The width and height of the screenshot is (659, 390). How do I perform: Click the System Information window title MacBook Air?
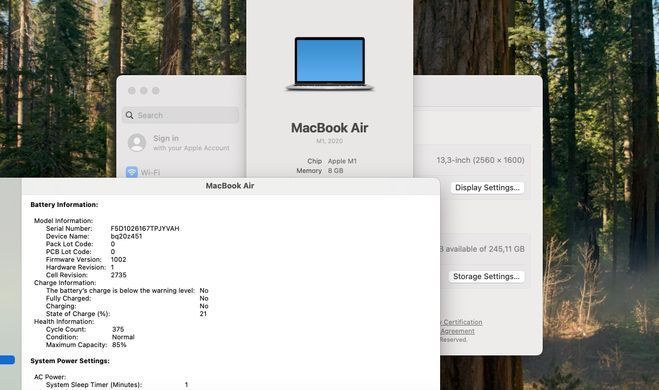click(x=230, y=186)
